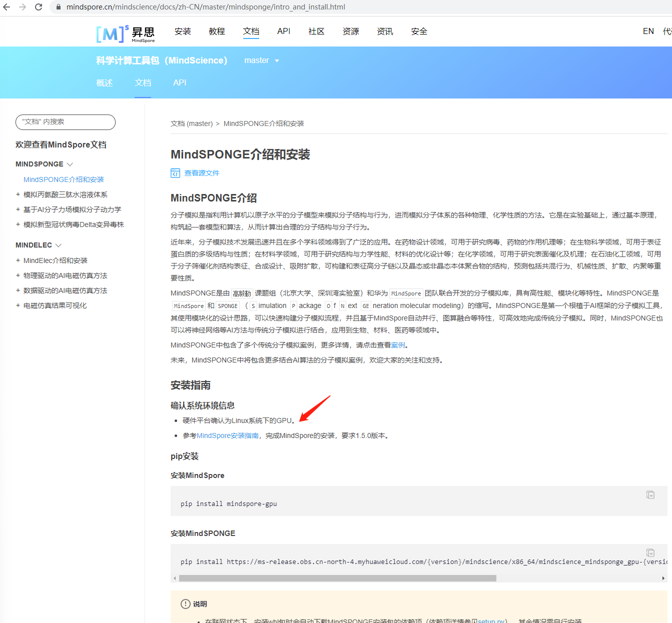Click the right arrow of the code scrollbar
The height and width of the screenshot is (623, 672).
(663, 578)
